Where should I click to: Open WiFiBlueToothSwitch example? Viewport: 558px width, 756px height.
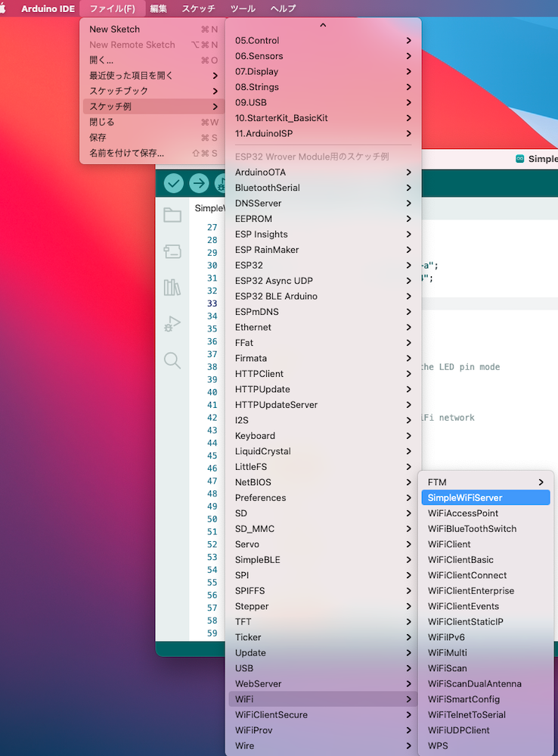[x=485, y=528]
